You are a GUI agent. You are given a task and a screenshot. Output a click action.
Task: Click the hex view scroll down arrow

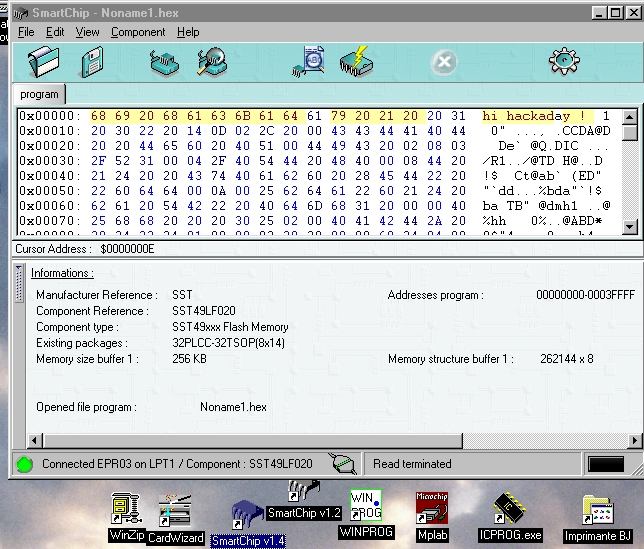(x=630, y=226)
